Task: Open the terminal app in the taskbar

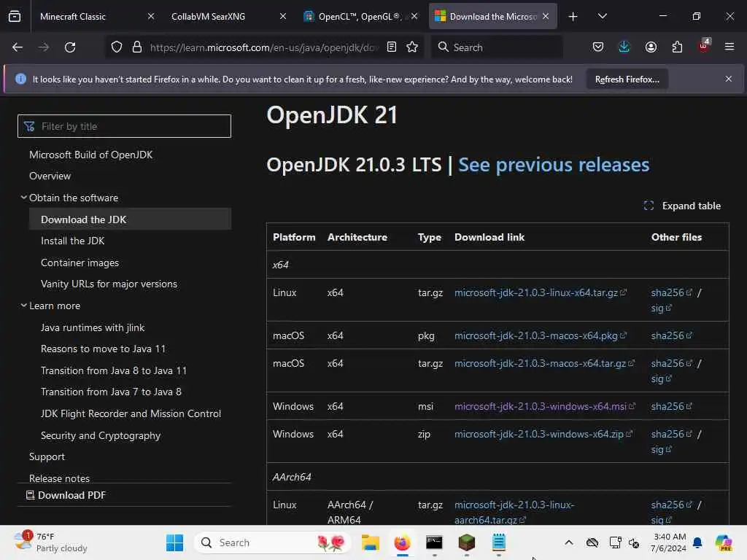Action: click(434, 542)
